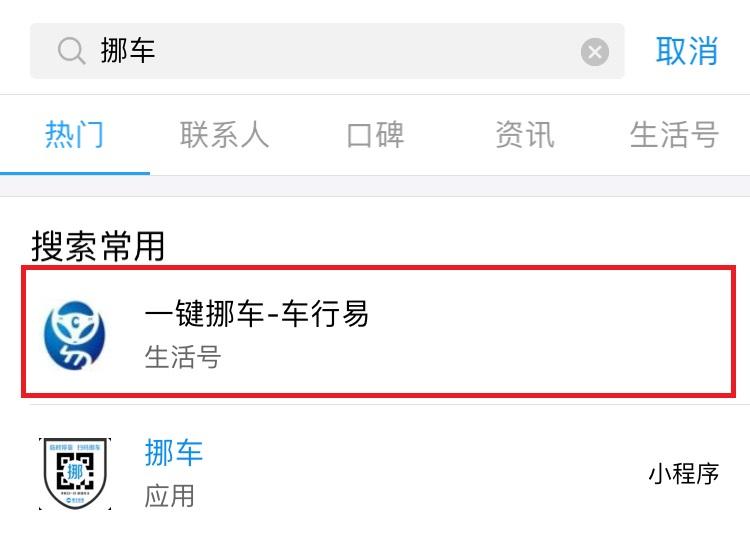The height and width of the screenshot is (538, 750).
Task: Click the magnifier icon in search bar
Action: pyautogui.click(x=71, y=50)
